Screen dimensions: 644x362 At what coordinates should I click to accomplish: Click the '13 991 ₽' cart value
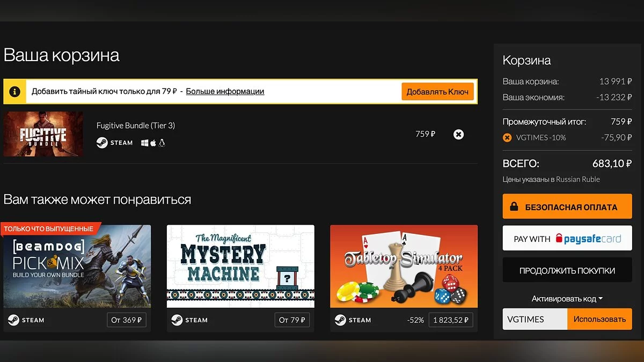point(616,82)
